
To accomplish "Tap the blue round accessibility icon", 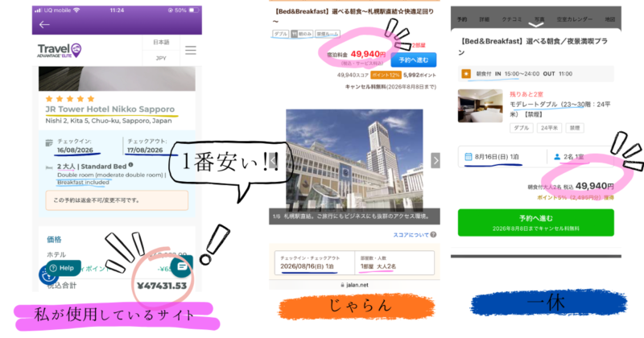I will coord(48,275).
